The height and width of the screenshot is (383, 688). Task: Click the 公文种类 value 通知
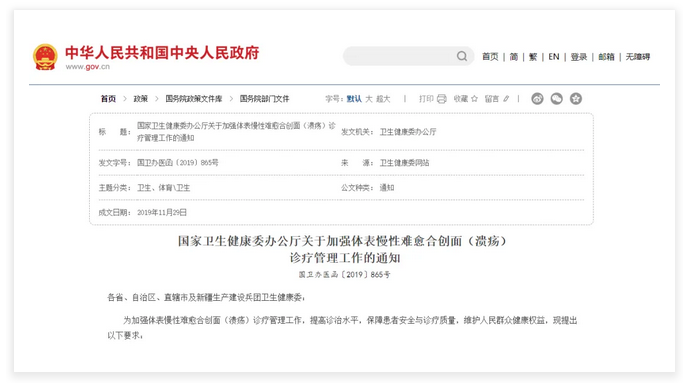[387, 188]
